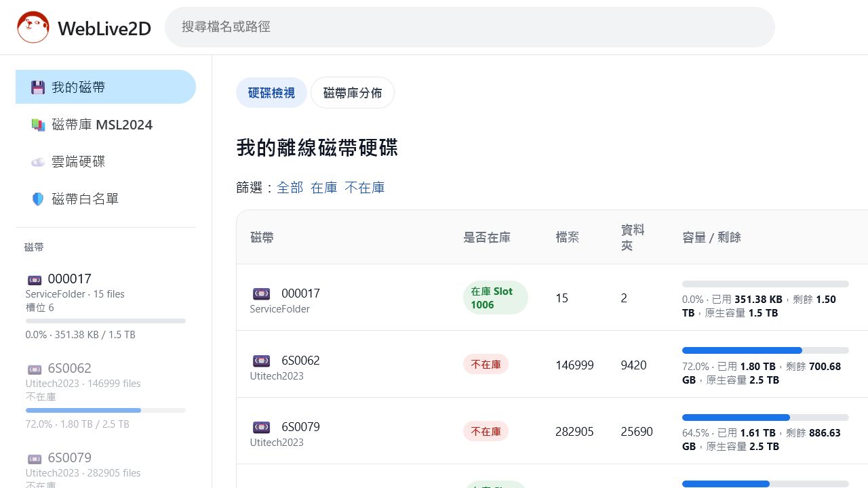This screenshot has width=868, height=488.
Task: Click the 不在庫 badge in row 6S0079
Action: [x=486, y=431]
